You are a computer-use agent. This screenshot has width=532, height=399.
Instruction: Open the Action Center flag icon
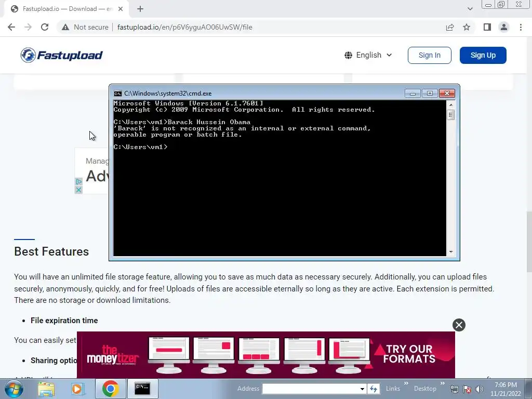pyautogui.click(x=467, y=389)
